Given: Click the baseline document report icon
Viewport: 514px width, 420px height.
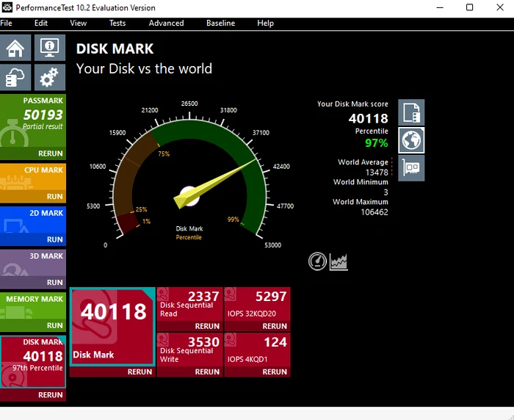Looking at the screenshot, I should pyautogui.click(x=411, y=112).
